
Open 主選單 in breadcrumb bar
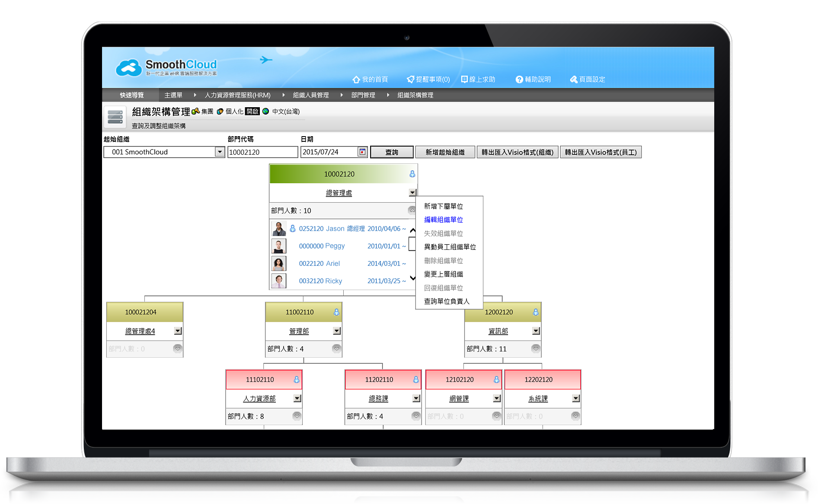click(173, 95)
